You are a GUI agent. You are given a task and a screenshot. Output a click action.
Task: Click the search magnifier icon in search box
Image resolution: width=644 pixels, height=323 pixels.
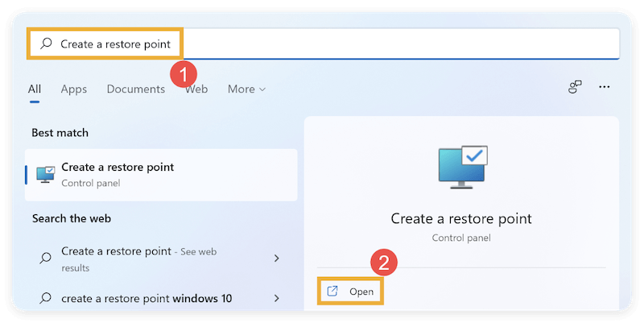[46, 43]
